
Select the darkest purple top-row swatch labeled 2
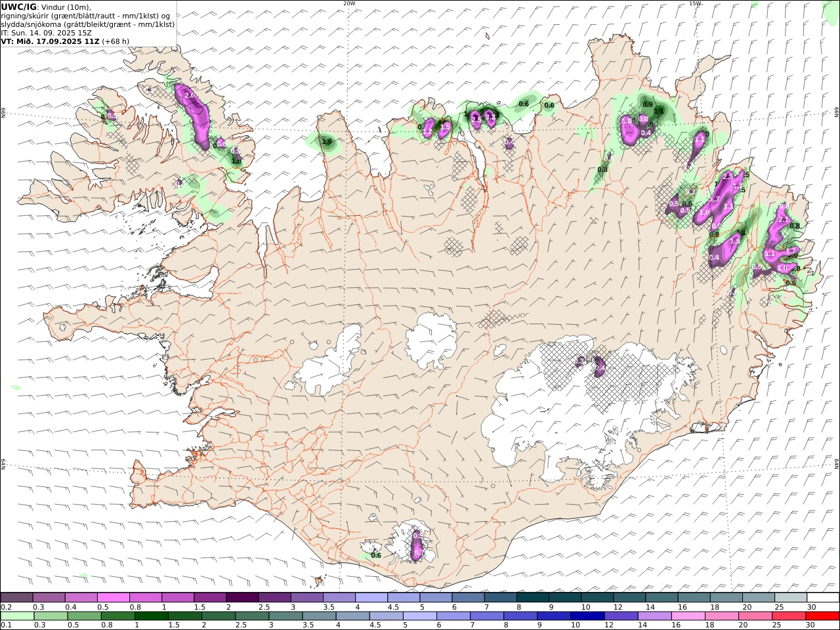click(x=242, y=597)
